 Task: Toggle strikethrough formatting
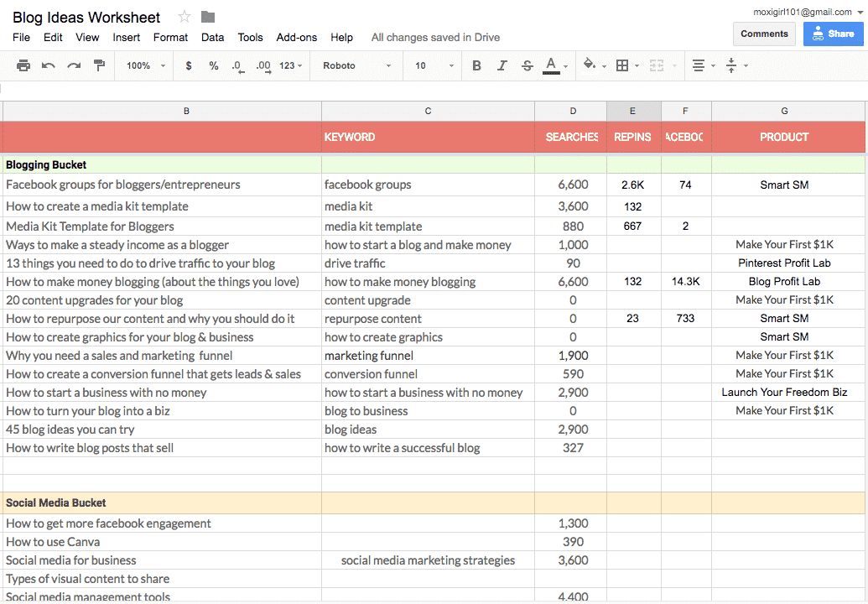tap(528, 66)
